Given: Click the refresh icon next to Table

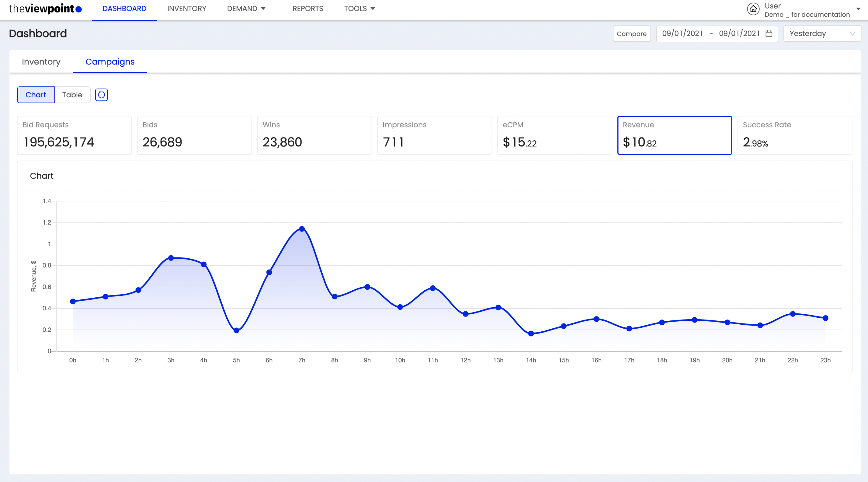Looking at the screenshot, I should [101, 95].
